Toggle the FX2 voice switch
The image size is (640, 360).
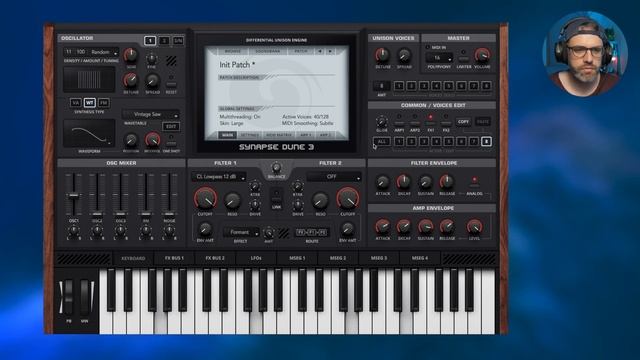pos(446,122)
